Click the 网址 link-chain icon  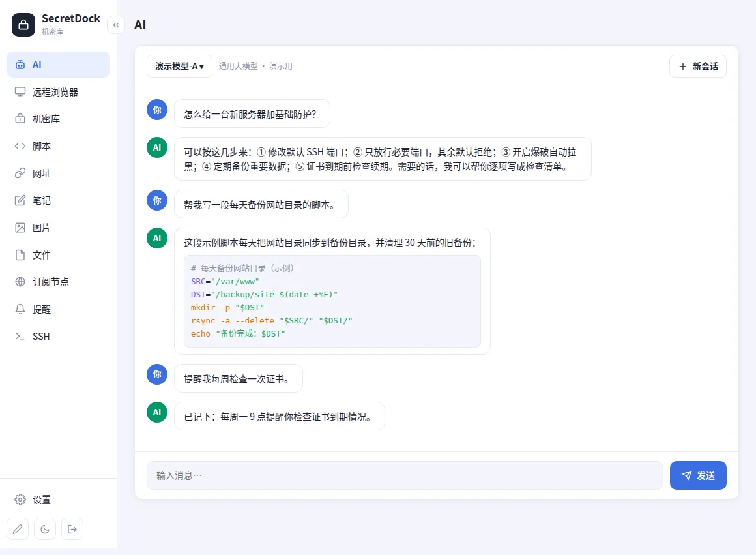click(20, 173)
